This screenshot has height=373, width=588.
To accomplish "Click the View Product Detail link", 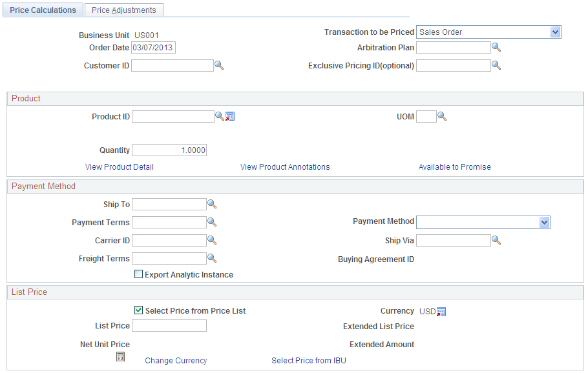I will 119,166.
